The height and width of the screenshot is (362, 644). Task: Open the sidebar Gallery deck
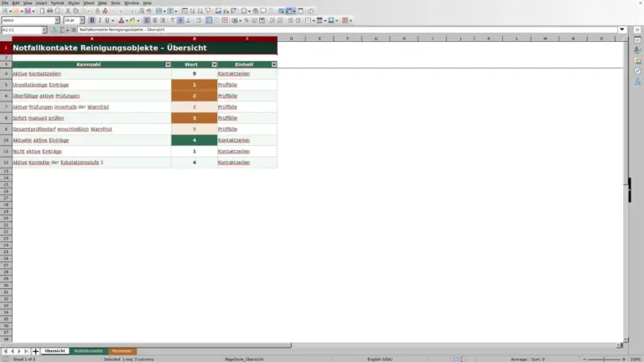637,60
